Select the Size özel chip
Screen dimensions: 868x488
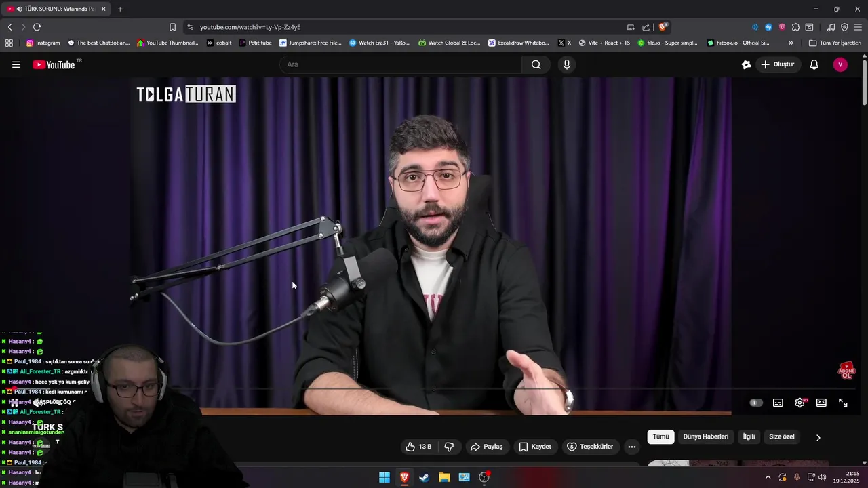781,436
